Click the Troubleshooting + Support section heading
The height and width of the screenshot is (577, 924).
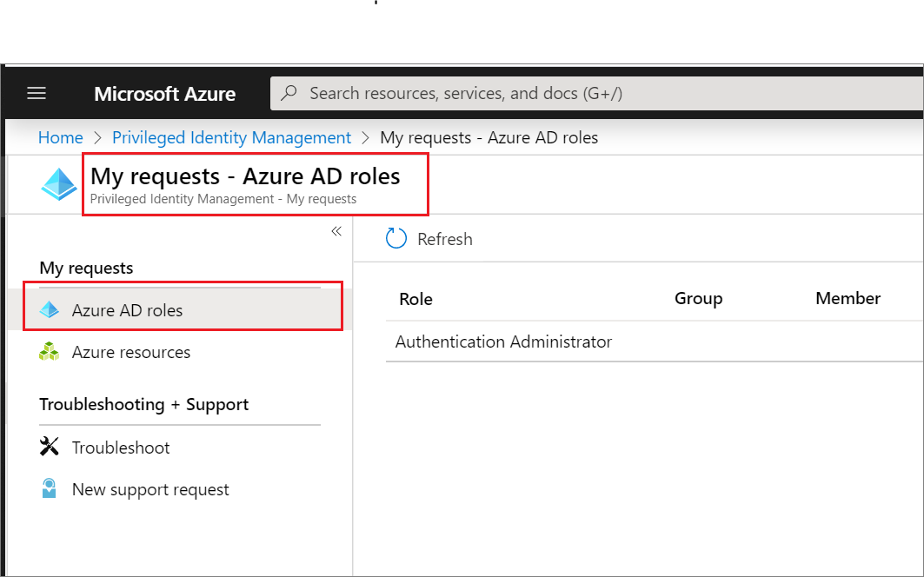[143, 405]
